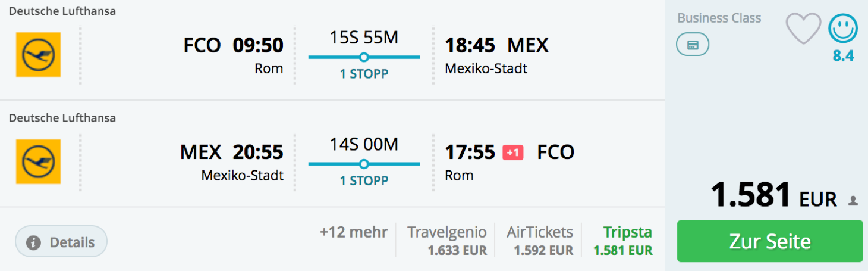Screen dimensions: 868x271
Task: Click the Business Class label
Action: pyautogui.click(x=719, y=18)
